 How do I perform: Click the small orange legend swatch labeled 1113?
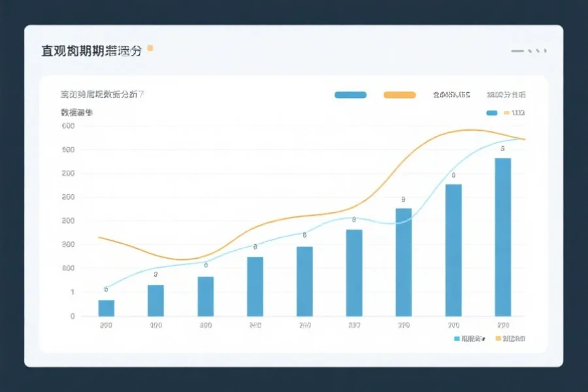pos(506,113)
